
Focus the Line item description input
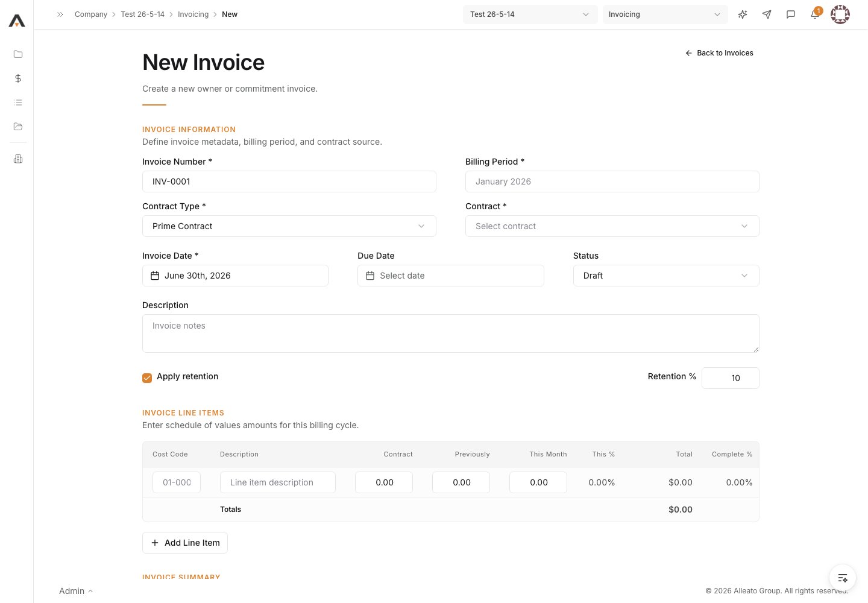pos(278,482)
